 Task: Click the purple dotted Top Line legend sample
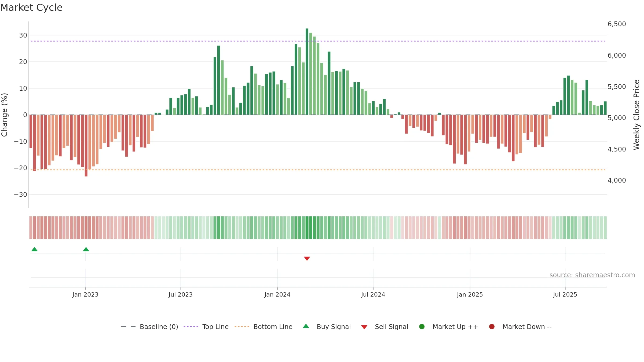(x=191, y=327)
